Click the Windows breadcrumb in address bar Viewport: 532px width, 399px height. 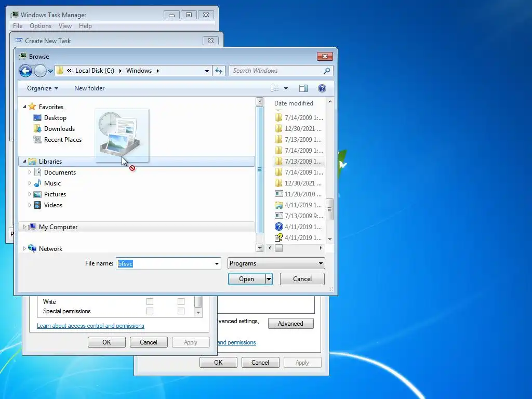139,71
